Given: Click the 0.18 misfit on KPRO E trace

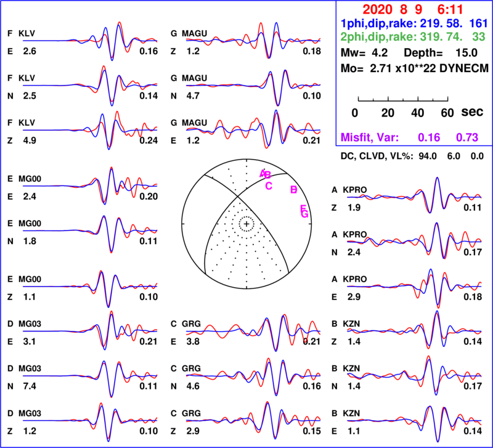Looking at the screenshot, I should click(x=473, y=297).
